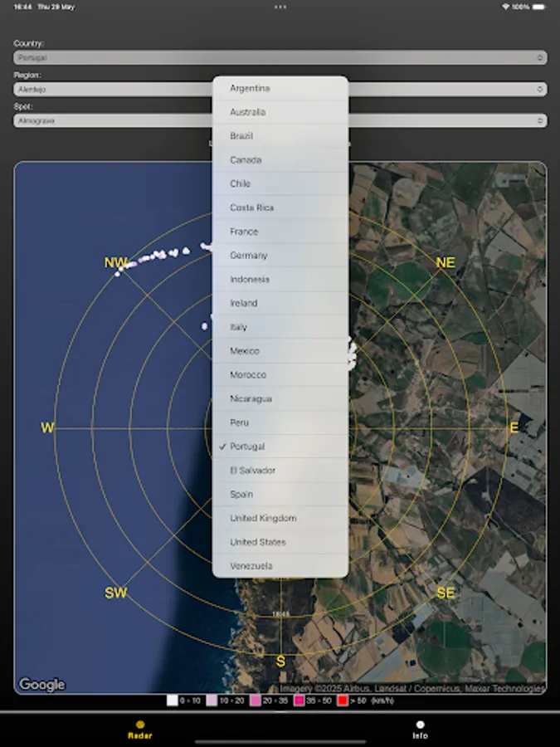Pick Morocco in the country menu
This screenshot has height=747, width=560.
[280, 374]
